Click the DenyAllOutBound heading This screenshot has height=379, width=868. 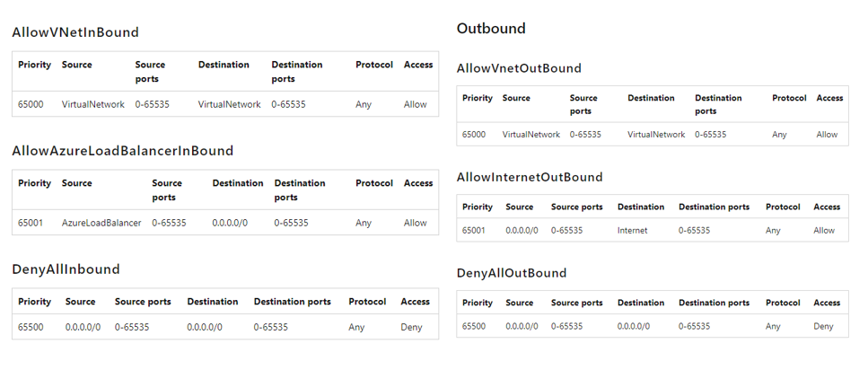[512, 273]
